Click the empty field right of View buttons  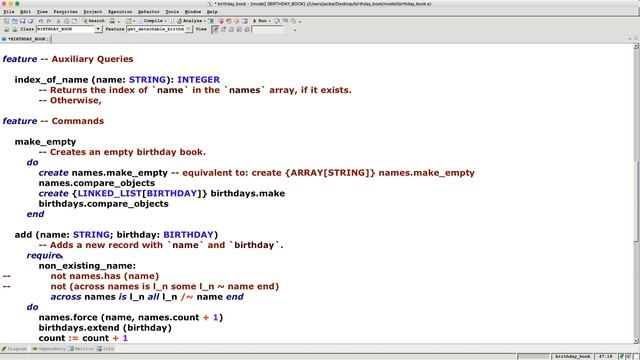pos(267,29)
